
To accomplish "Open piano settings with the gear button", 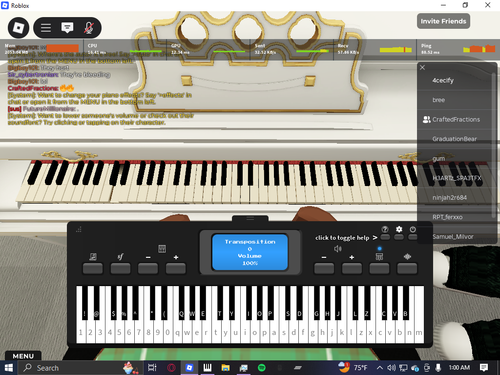I will pyautogui.click(x=399, y=237).
